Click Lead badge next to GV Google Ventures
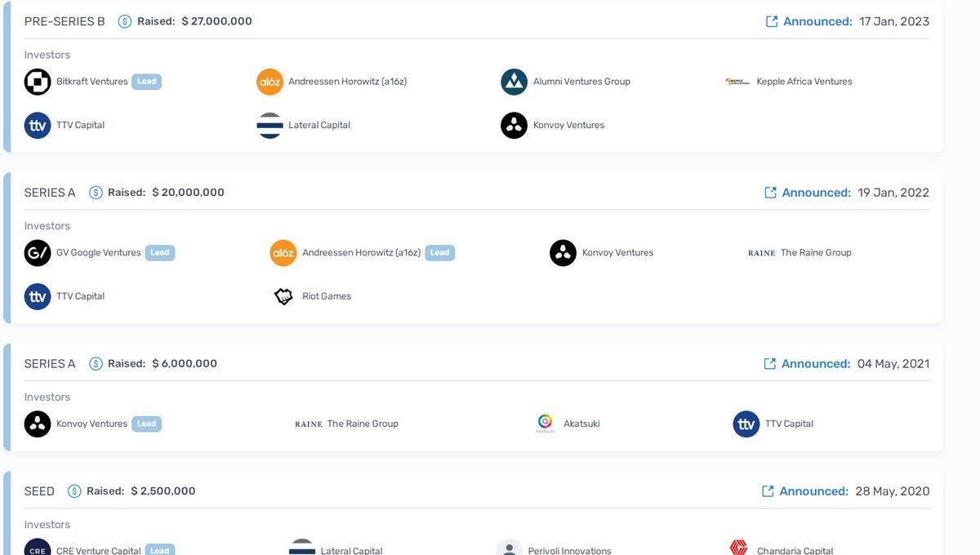 [x=160, y=253]
